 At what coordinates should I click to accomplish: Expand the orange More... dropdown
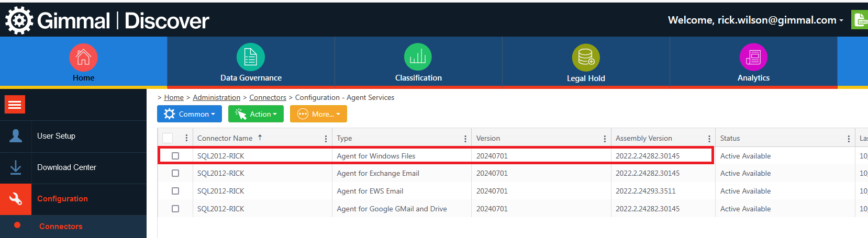(318, 114)
